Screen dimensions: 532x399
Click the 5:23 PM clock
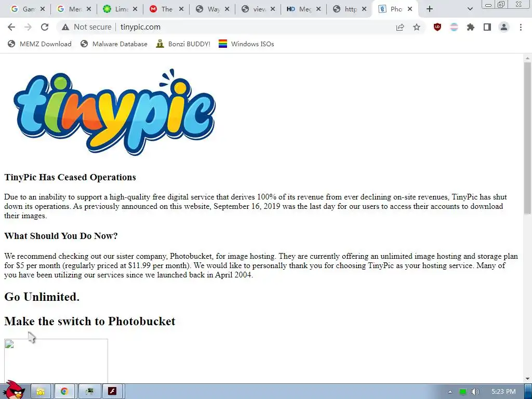(503, 392)
